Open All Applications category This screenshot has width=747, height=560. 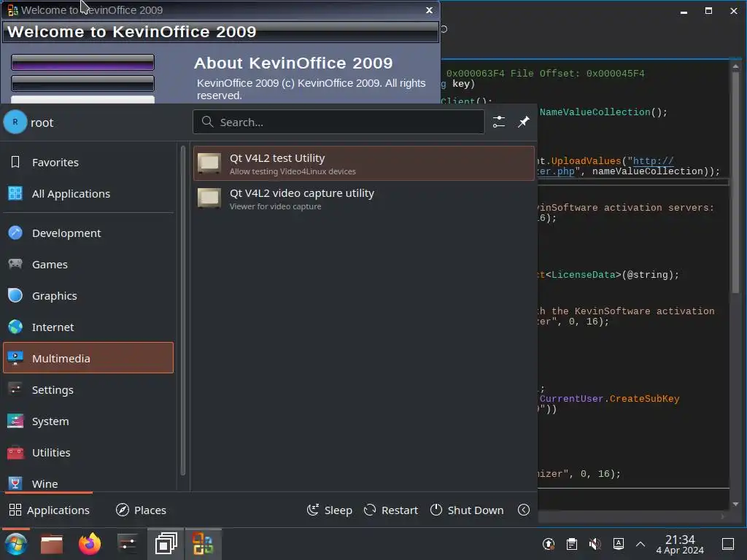click(x=88, y=194)
